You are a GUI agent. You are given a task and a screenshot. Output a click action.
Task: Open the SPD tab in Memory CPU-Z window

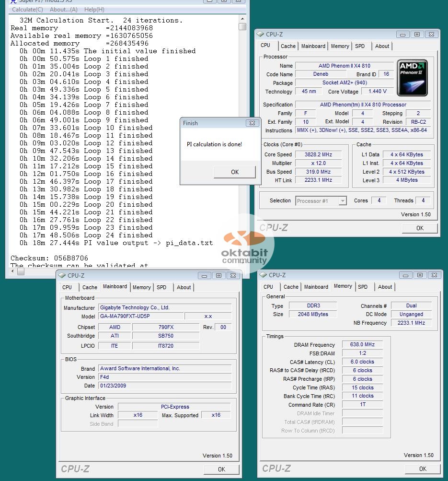pyautogui.click(x=363, y=287)
